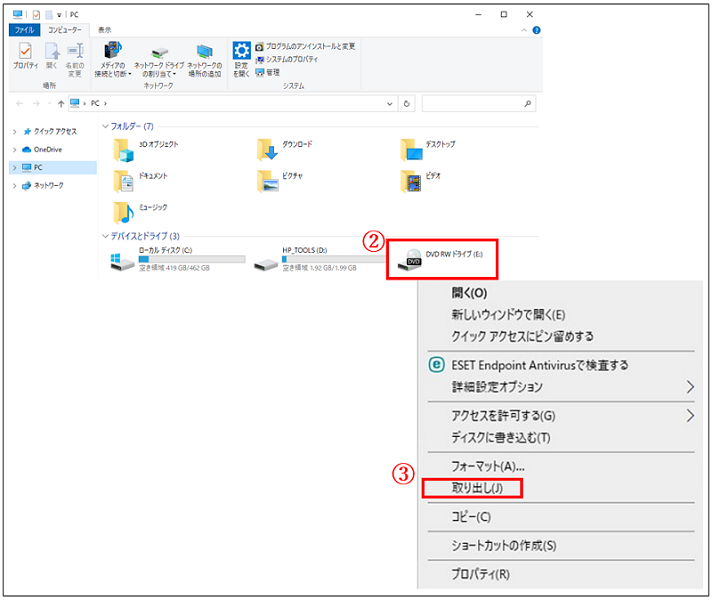
Task: Collapse the フォルダー (7) group
Action: [x=105, y=127]
